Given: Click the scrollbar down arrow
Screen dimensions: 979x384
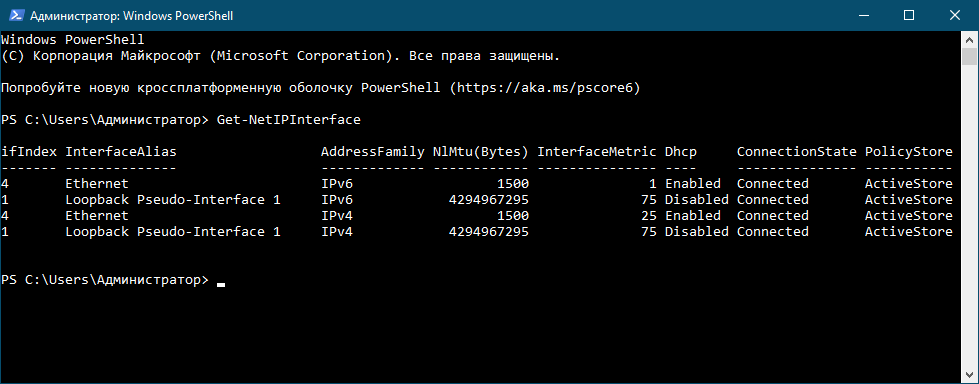Looking at the screenshot, I should (969, 375).
